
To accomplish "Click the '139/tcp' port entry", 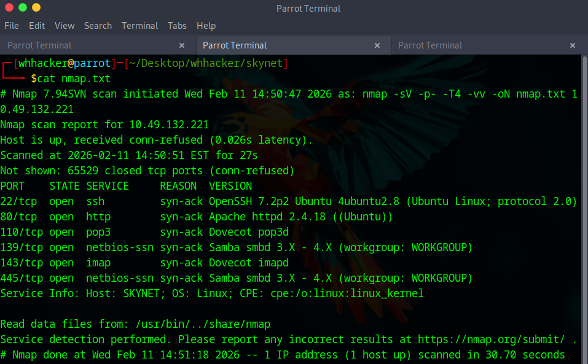I will click(x=22, y=247).
